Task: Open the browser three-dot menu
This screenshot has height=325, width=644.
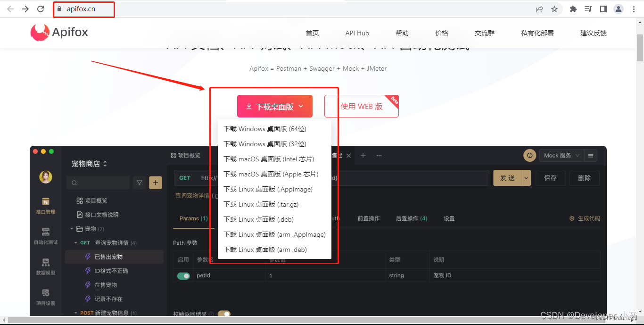Action: [x=634, y=9]
